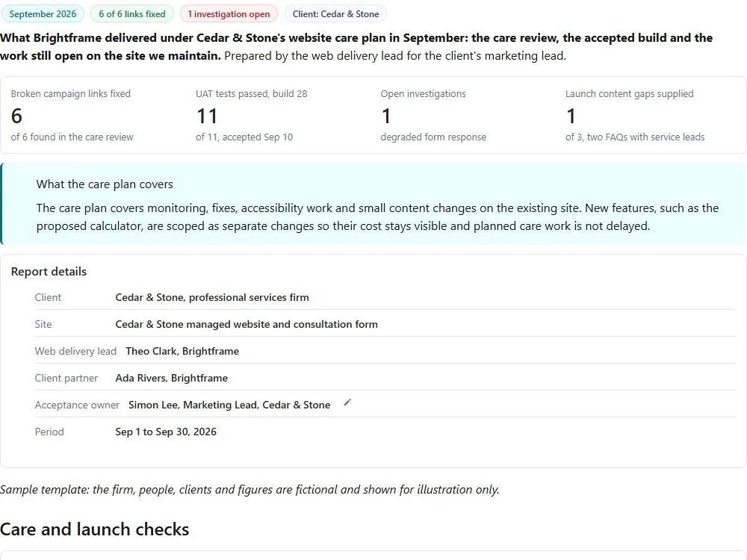Click 'of 3, two FAQs with service leads'
The width and height of the screenshot is (747, 560).
635,137
